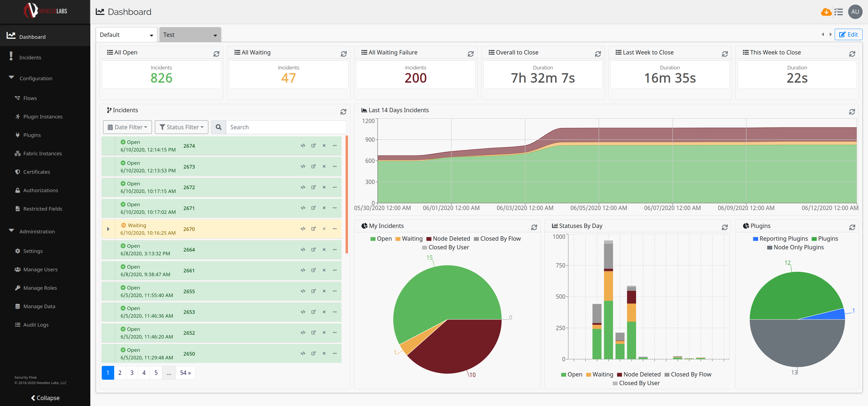Close incident 2672 with X icon

[324, 188]
